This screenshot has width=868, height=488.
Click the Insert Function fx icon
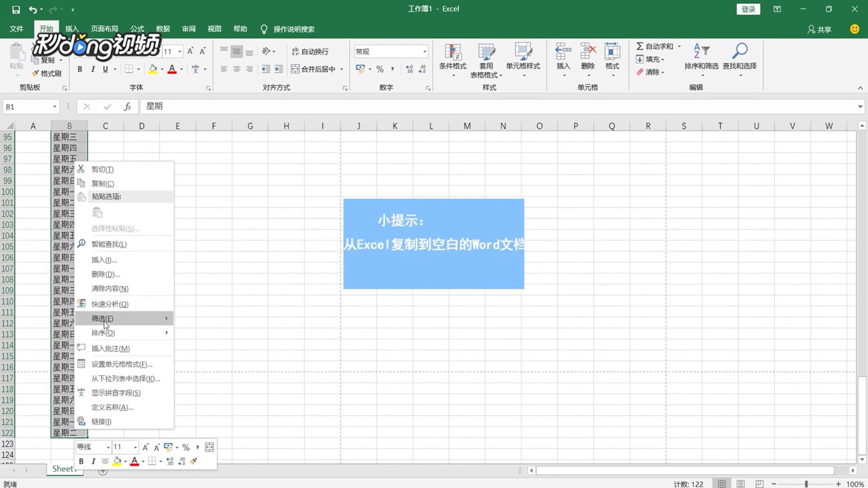[127, 107]
